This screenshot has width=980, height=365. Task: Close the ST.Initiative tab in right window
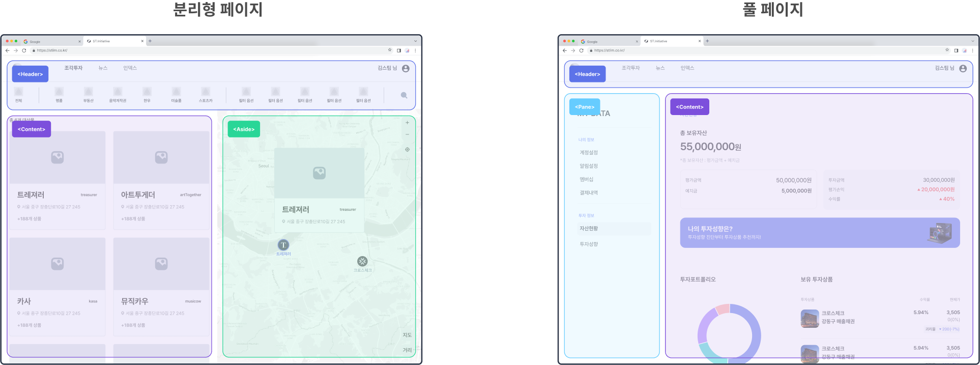tap(700, 41)
